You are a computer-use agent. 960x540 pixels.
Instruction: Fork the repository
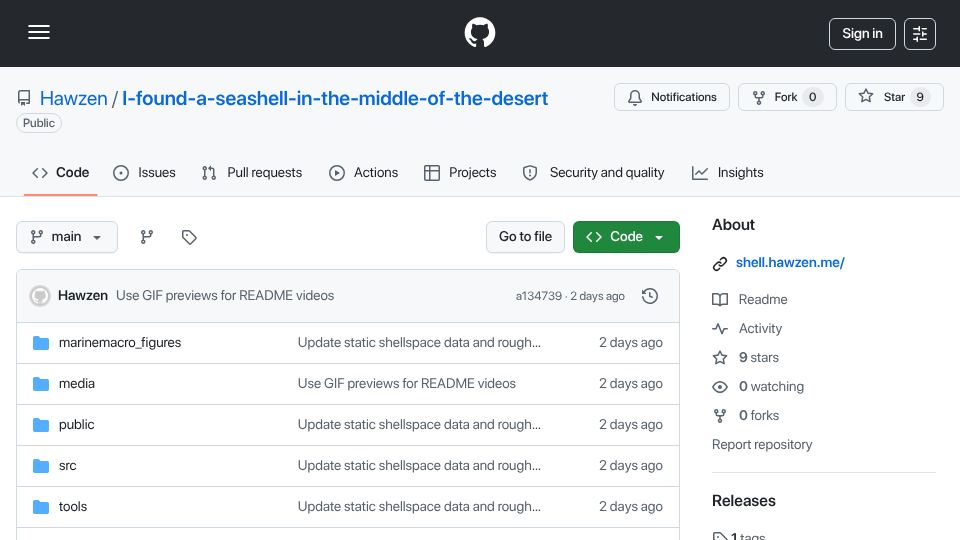pos(787,97)
